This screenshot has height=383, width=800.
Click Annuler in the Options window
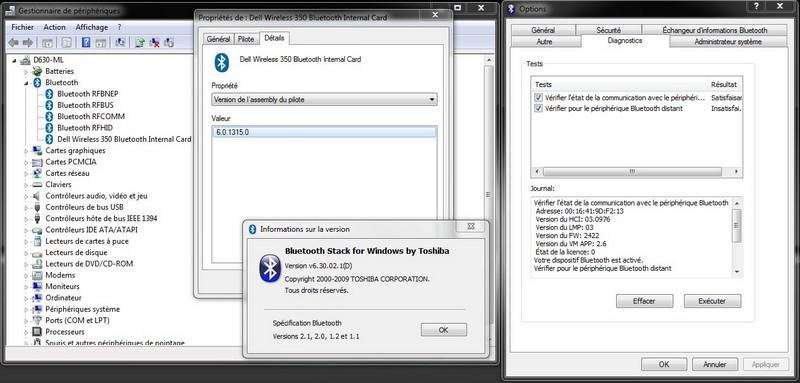coord(714,364)
